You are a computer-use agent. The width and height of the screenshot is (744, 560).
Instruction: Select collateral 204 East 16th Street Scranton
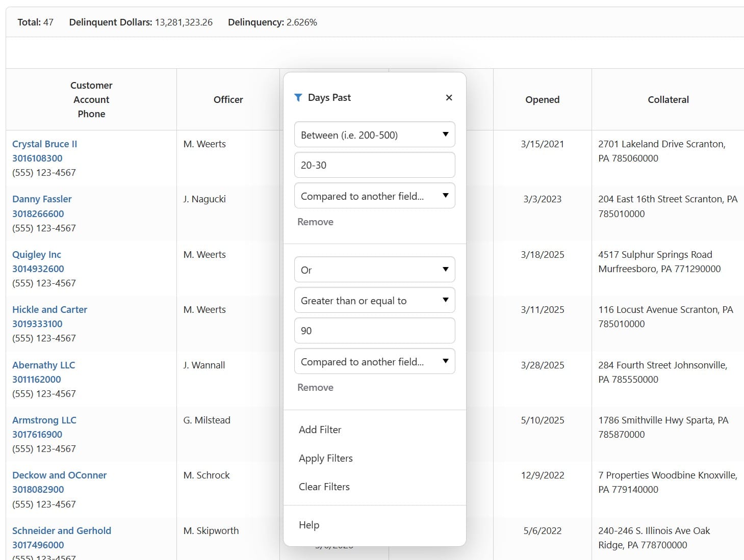(x=668, y=206)
